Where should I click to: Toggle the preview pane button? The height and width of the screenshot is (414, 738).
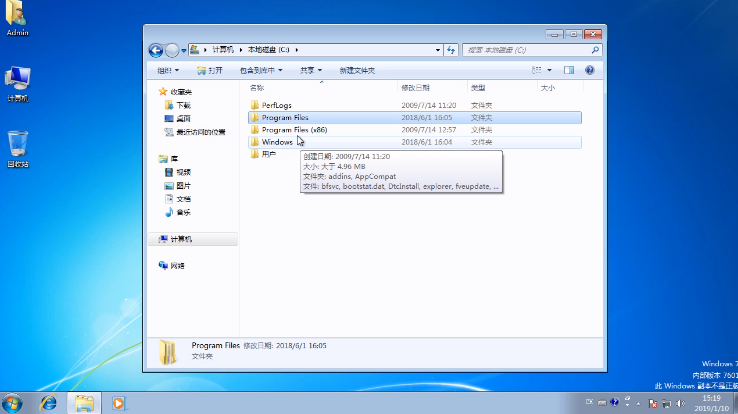(569, 70)
